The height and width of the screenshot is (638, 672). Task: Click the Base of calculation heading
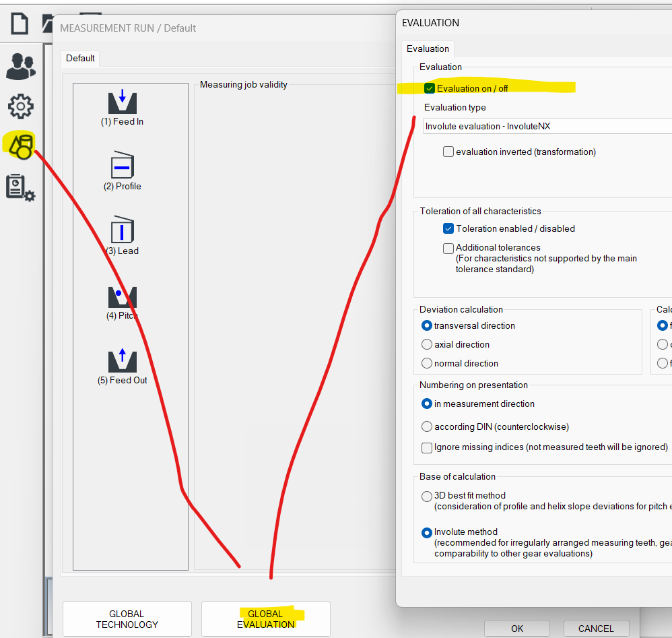457,477
